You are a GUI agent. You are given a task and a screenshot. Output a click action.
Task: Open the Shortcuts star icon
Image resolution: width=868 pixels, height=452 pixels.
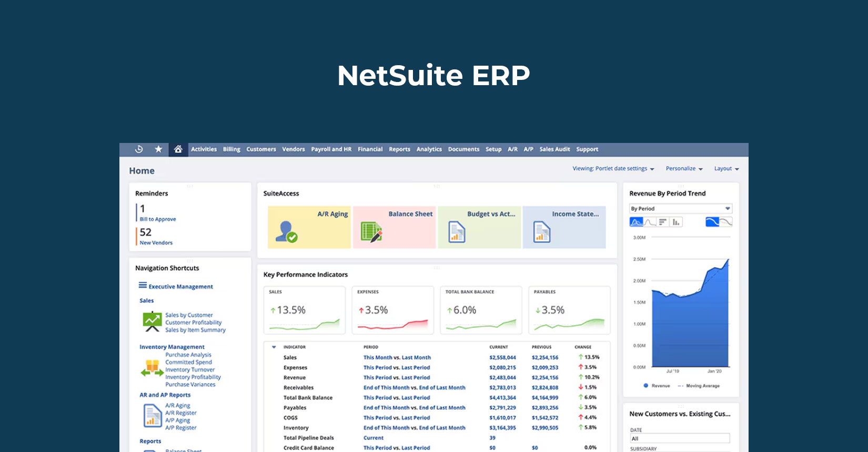click(x=158, y=149)
